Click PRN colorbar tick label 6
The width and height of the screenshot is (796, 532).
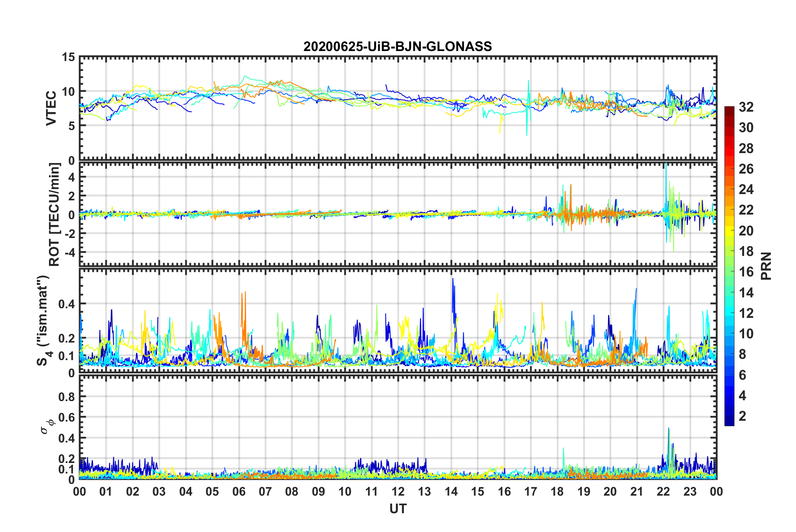[742, 375]
